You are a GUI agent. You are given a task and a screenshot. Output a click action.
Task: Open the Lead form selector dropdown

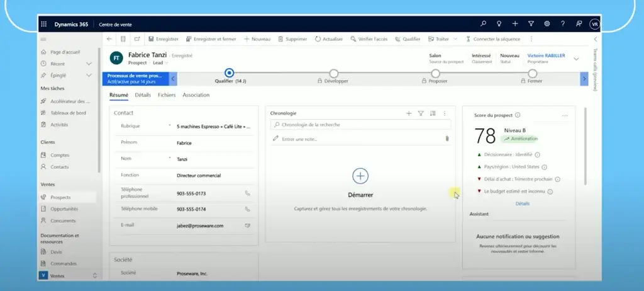click(x=160, y=63)
